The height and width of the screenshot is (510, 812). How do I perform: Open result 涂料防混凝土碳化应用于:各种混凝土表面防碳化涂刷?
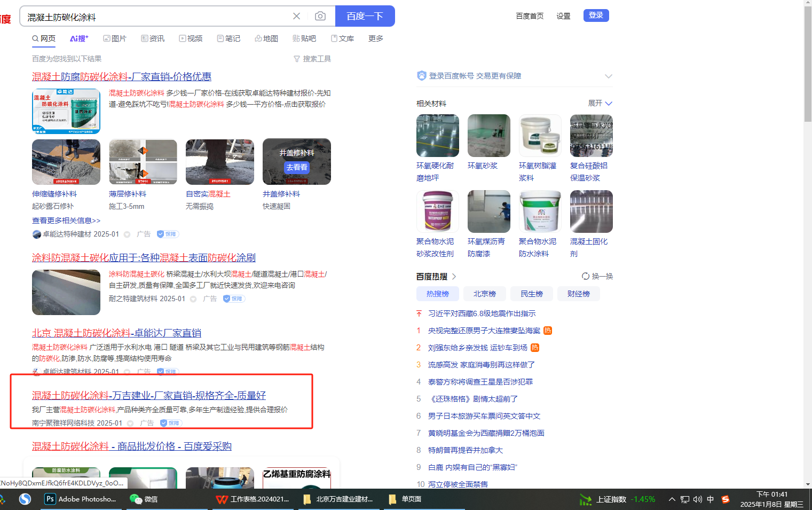(144, 258)
